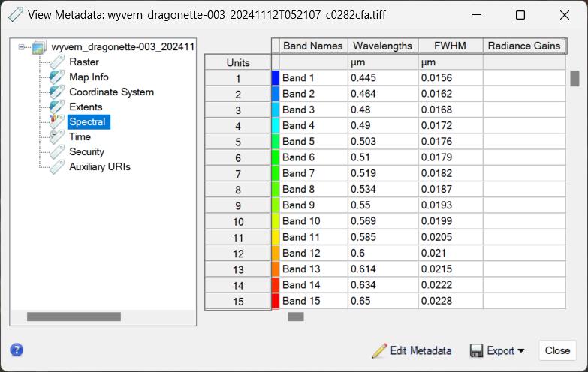
Task: Click the Close button
Action: click(x=557, y=350)
